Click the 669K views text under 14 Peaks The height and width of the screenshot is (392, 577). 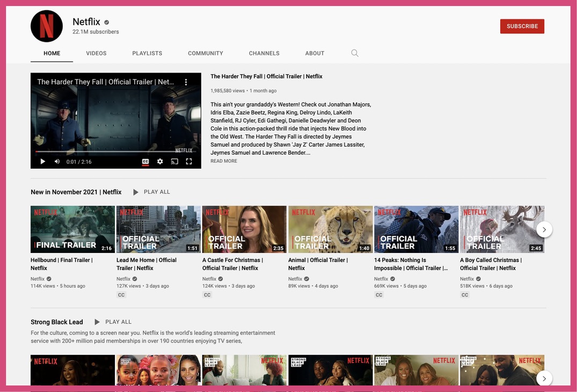click(386, 286)
